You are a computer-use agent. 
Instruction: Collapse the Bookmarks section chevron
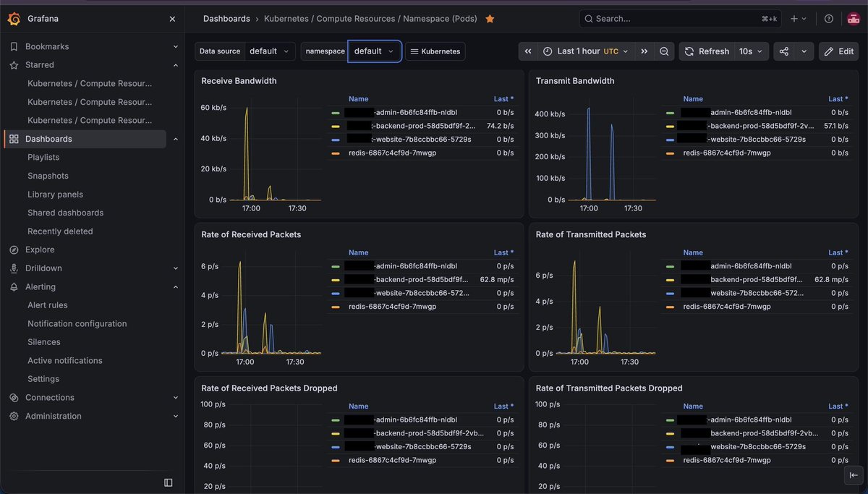176,46
